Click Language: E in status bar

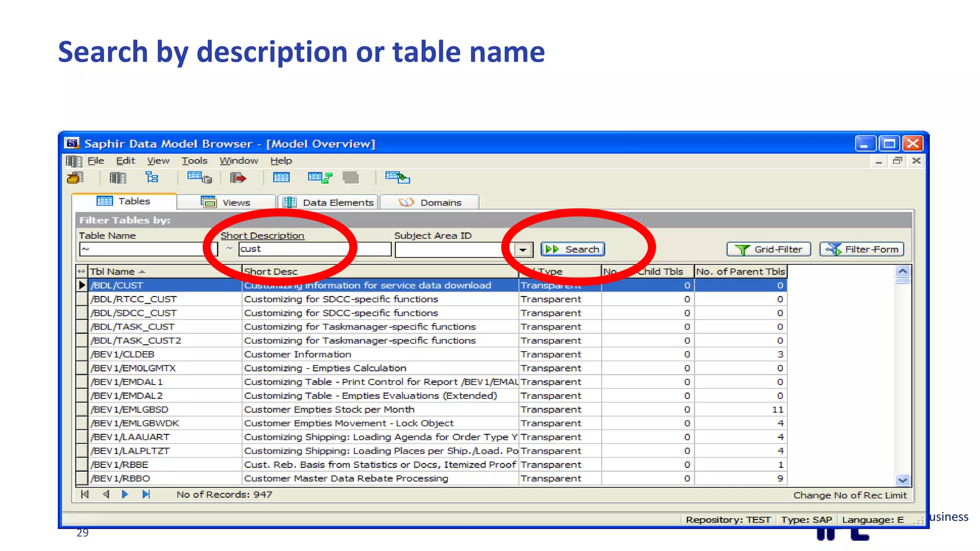(873, 520)
